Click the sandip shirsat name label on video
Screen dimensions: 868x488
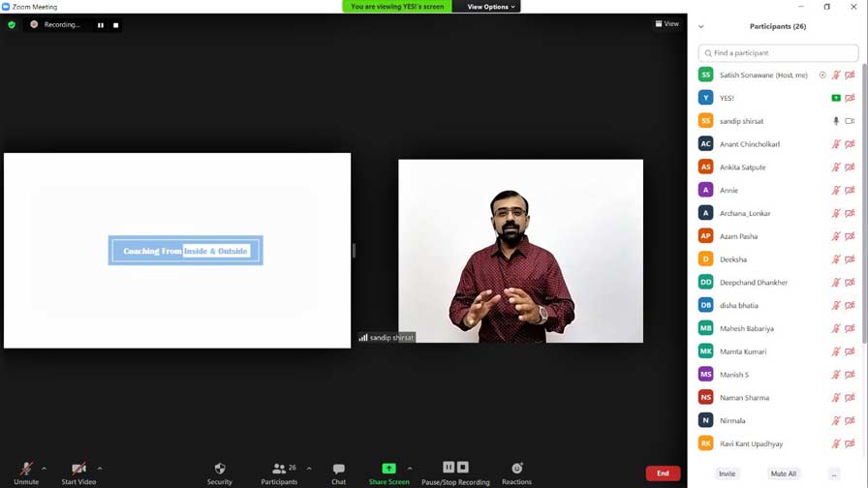pyautogui.click(x=387, y=338)
